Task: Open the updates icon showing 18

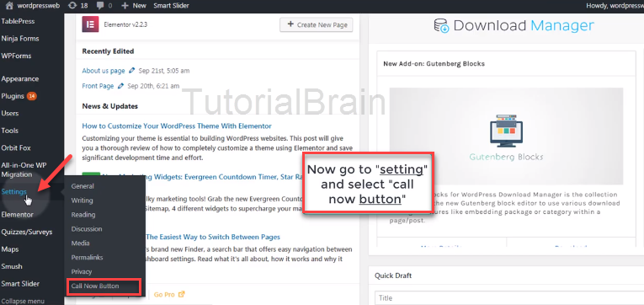Action: click(72, 6)
